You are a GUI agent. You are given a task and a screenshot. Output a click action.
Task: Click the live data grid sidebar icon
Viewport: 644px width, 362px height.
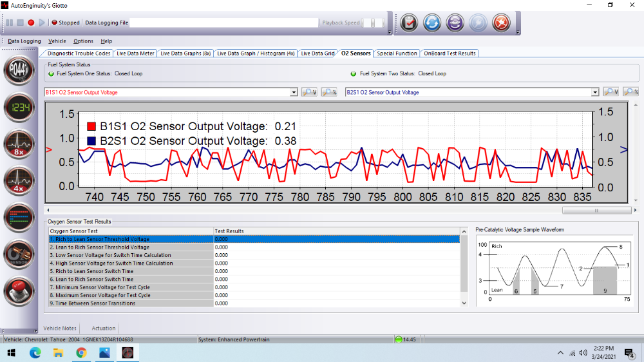[19, 218]
